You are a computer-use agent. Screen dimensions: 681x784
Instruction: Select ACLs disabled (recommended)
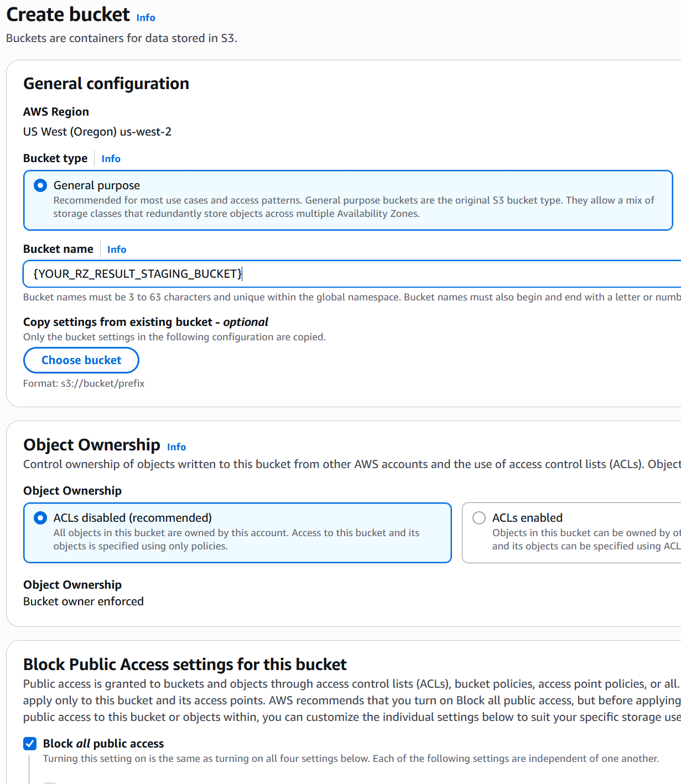coord(40,518)
